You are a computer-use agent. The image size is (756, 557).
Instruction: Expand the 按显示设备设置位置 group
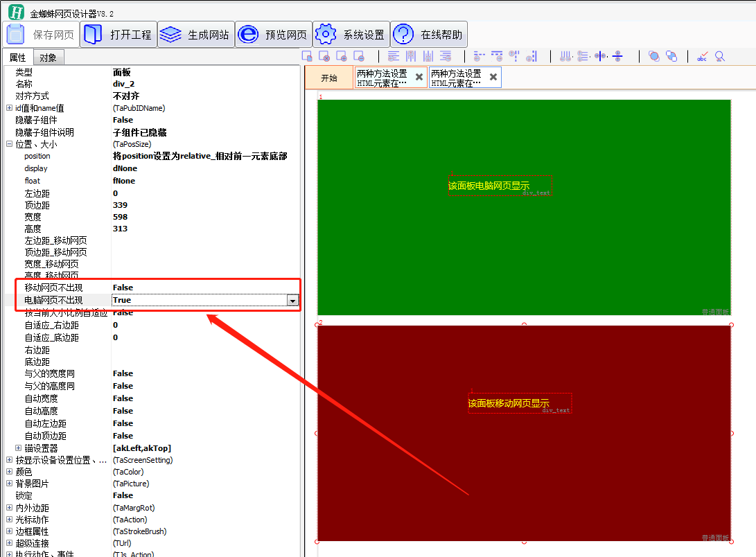(9, 460)
